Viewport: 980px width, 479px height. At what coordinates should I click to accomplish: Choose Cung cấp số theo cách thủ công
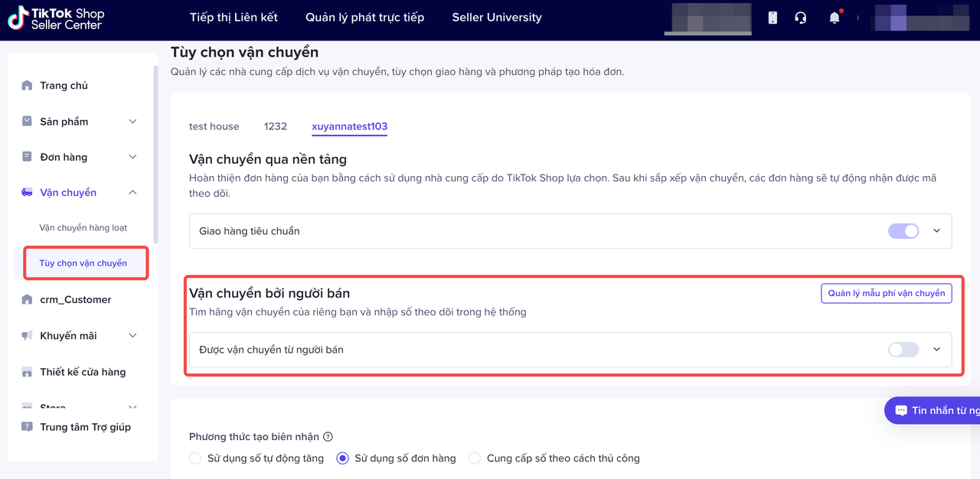[x=475, y=458]
